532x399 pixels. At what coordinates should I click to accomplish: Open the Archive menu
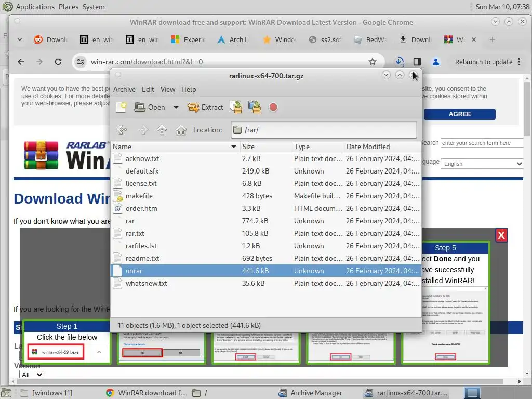pyautogui.click(x=124, y=89)
